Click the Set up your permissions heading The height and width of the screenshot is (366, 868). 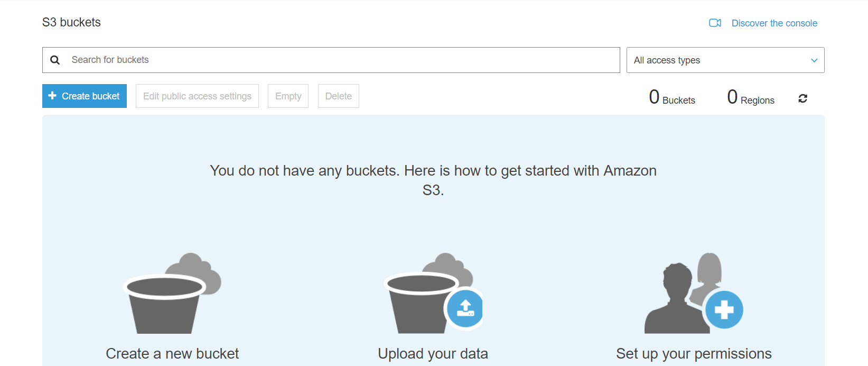tap(693, 353)
